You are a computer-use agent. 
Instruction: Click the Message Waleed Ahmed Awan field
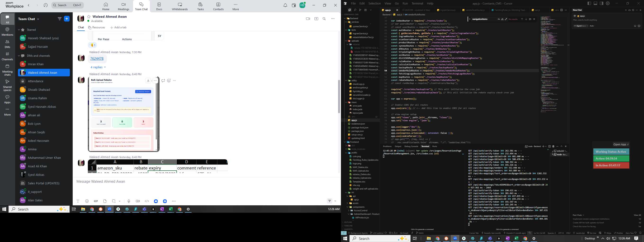pos(206,182)
